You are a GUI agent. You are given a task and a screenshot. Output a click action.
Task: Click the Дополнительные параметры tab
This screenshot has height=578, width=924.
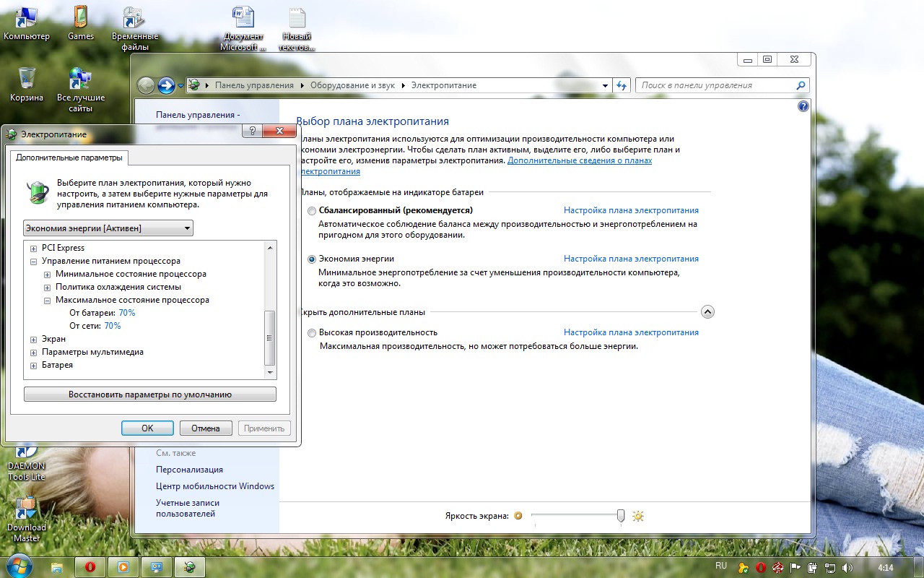69,158
